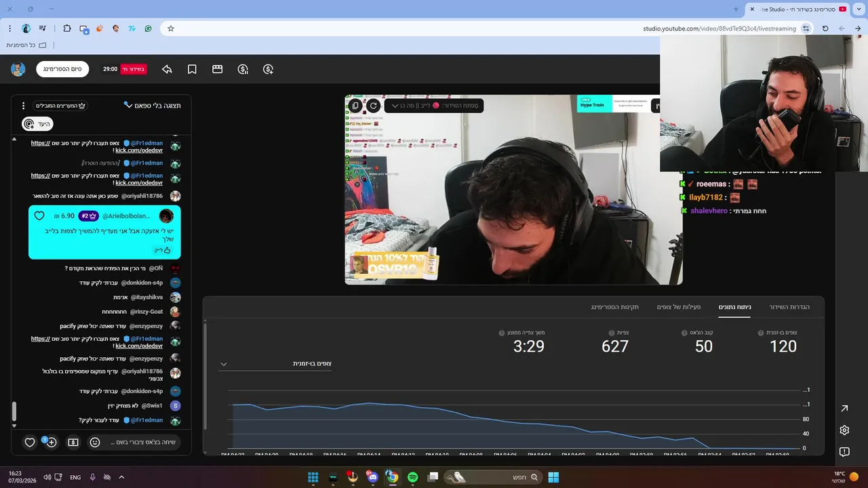Click the taskbar search box (חפש)
This screenshot has width=868, height=488.
point(492,477)
